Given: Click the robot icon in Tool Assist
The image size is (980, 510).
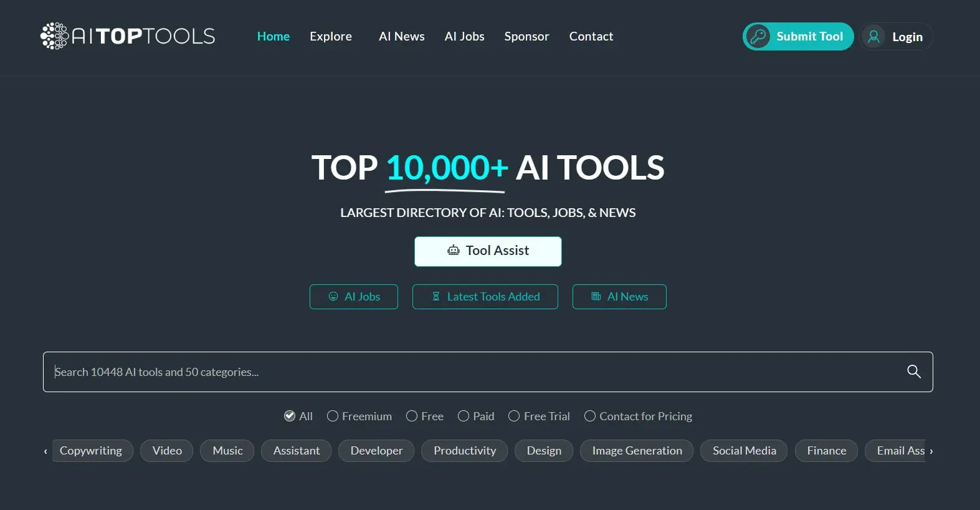Looking at the screenshot, I should coord(454,251).
